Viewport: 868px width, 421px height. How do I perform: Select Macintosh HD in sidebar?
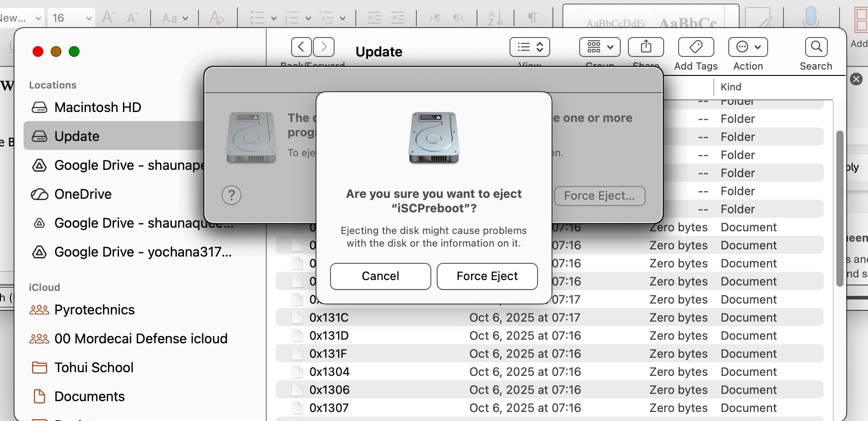[98, 108]
